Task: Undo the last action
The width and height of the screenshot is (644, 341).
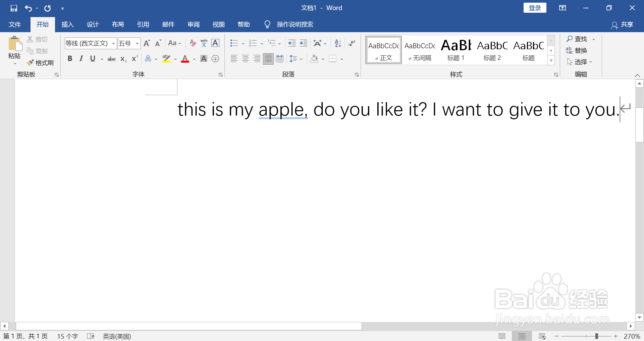Action: (28, 8)
